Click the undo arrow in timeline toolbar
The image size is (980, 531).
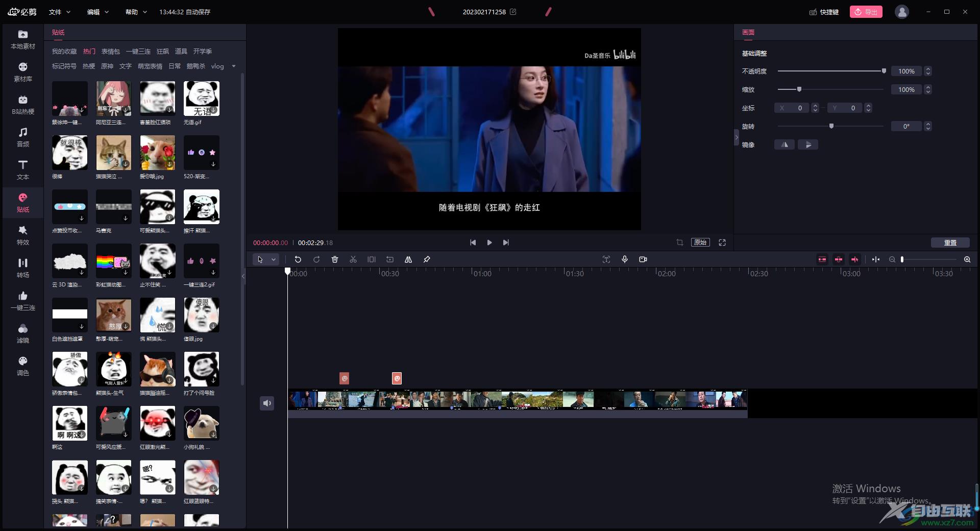coord(298,259)
